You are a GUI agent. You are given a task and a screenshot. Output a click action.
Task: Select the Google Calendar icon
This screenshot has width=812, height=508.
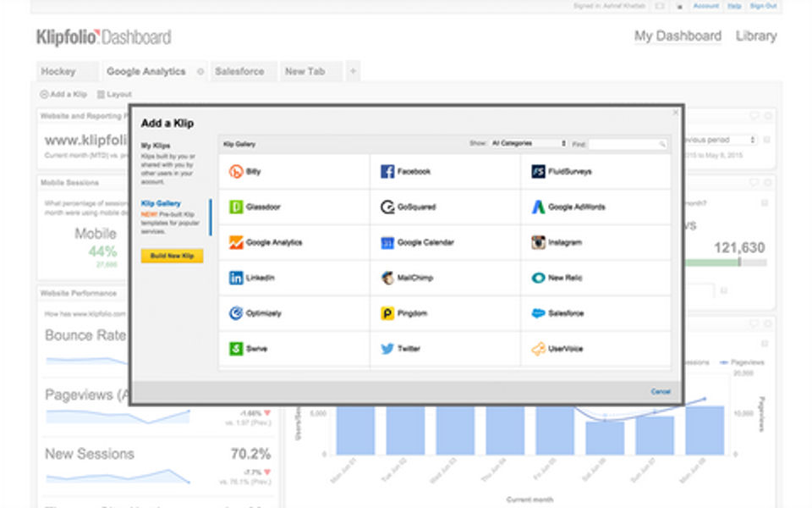pyautogui.click(x=387, y=242)
